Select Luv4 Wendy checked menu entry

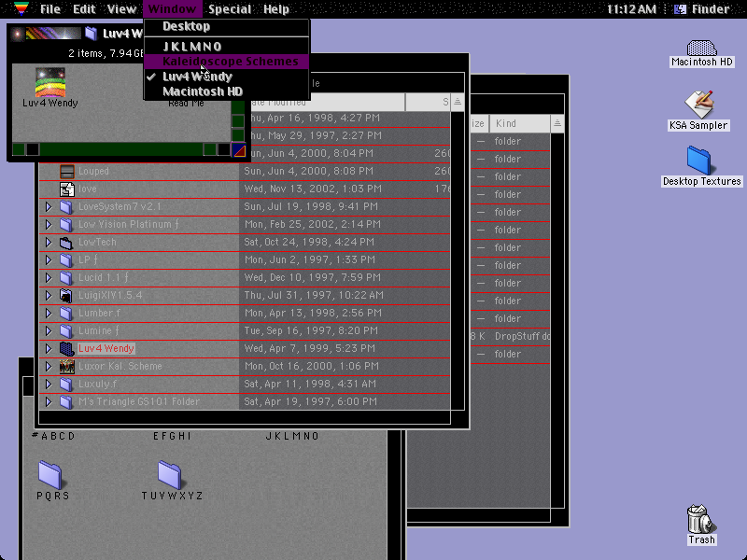click(227, 77)
